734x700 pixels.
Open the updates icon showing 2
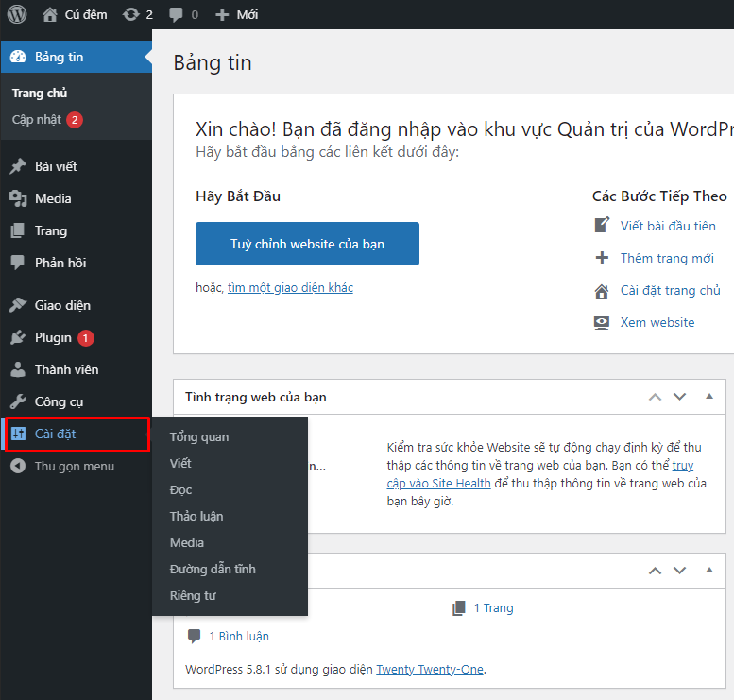tap(131, 14)
